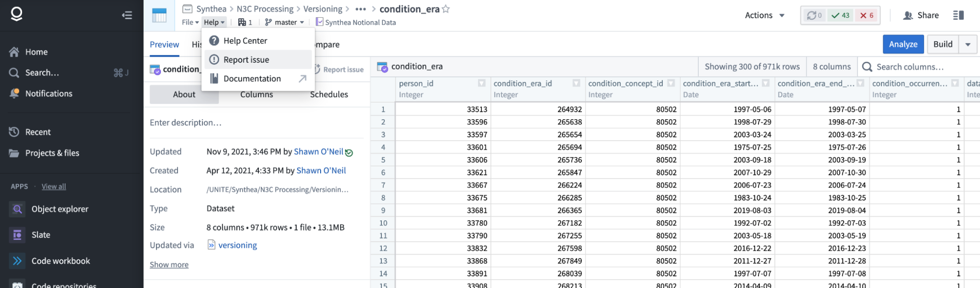The image size is (980, 288).
Task: Open person_id column filter dropdown
Action: tap(481, 83)
